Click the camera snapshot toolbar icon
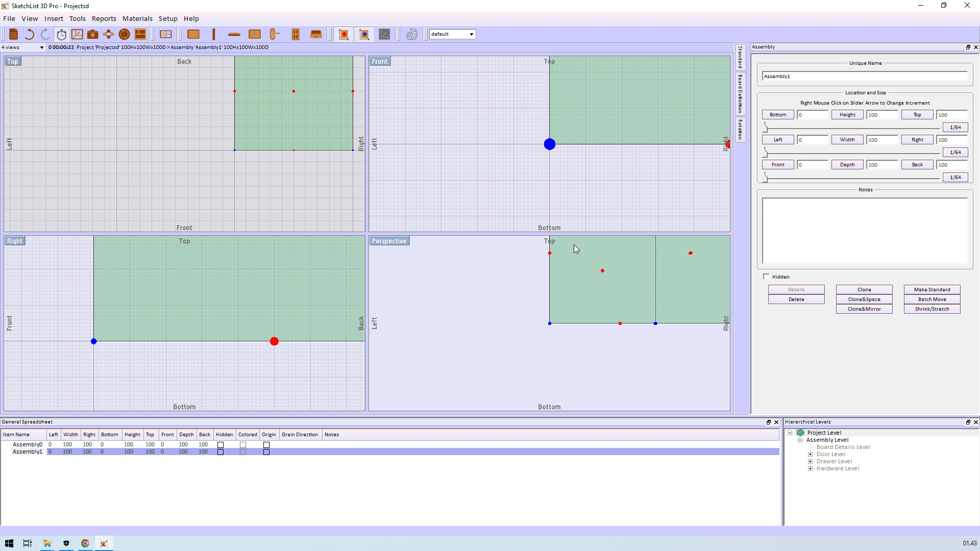This screenshot has height=551, width=980. coord(92,34)
